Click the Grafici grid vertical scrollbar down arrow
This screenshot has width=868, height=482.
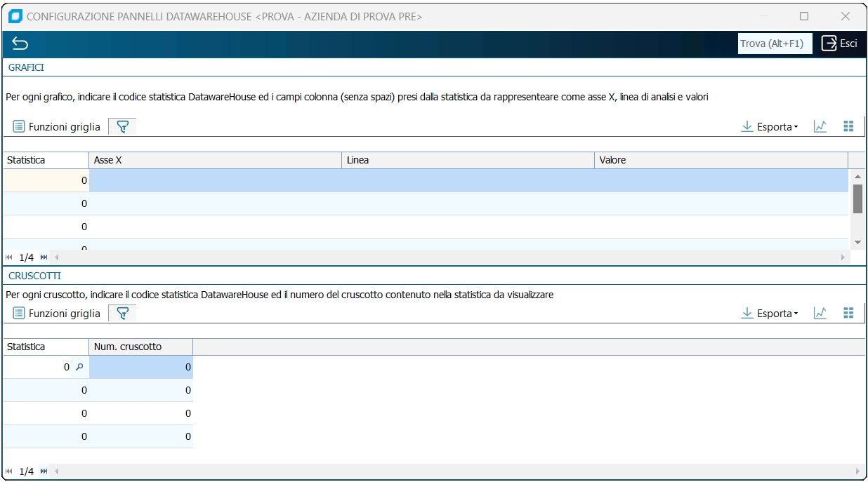tap(857, 242)
